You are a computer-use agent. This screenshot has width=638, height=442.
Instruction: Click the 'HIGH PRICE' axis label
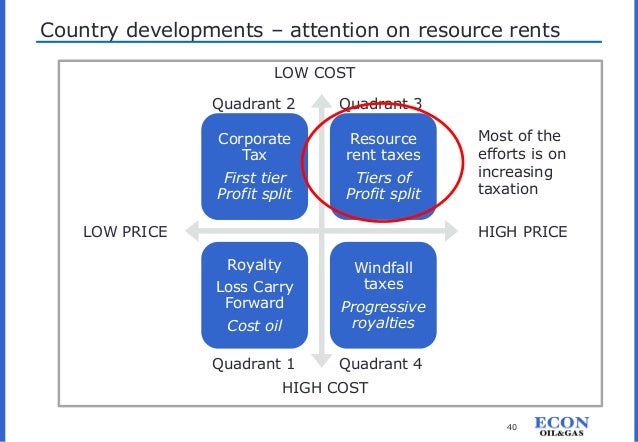[522, 232]
